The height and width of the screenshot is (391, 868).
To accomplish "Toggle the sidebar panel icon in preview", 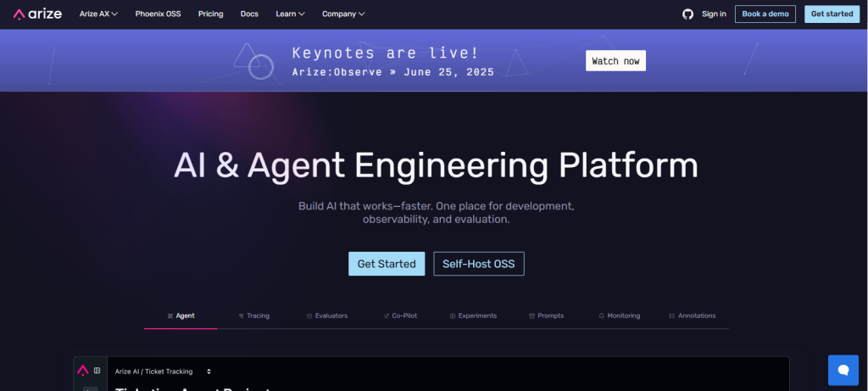I will point(97,371).
